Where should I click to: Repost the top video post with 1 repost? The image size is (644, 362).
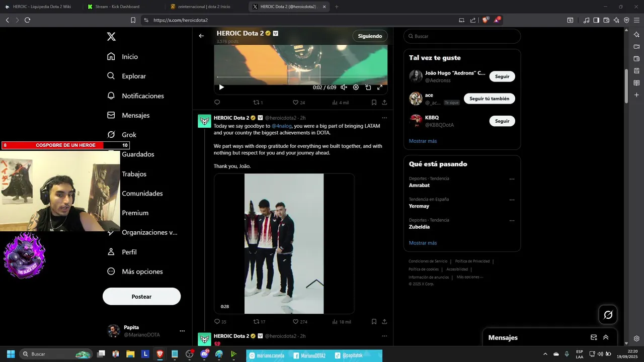tap(258, 103)
